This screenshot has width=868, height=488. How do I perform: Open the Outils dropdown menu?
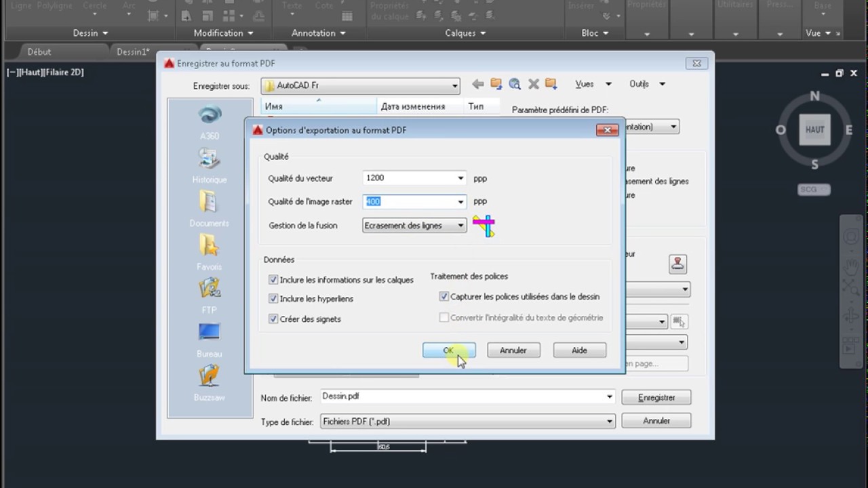647,84
